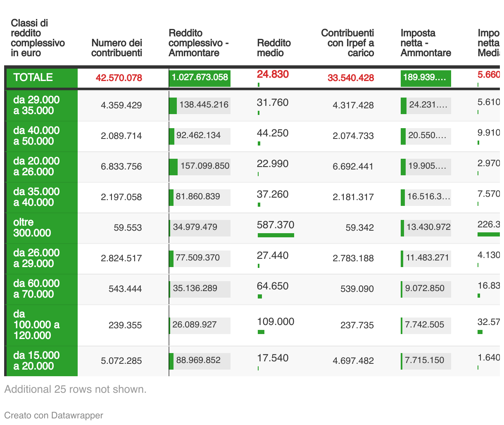Viewport: 504px width, 425px height.
Task: Click the Contribuenti con Irpef a carico header
Action: pos(347,43)
